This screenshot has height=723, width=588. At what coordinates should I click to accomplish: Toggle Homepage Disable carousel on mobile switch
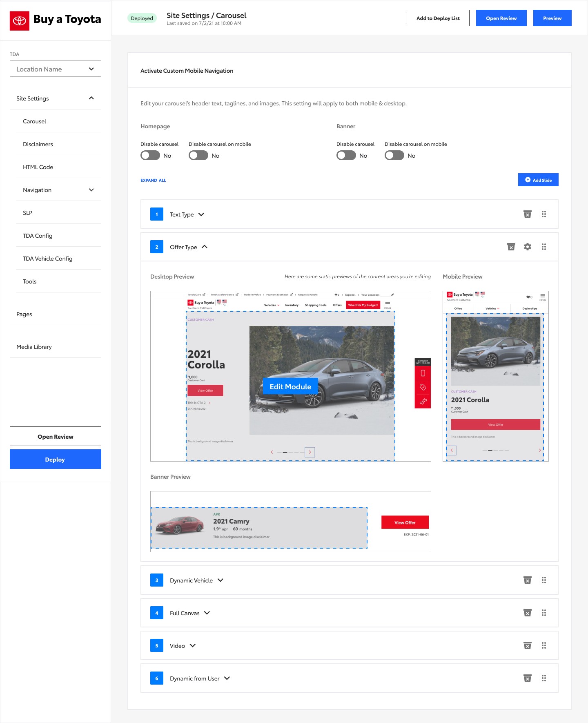[x=198, y=156]
